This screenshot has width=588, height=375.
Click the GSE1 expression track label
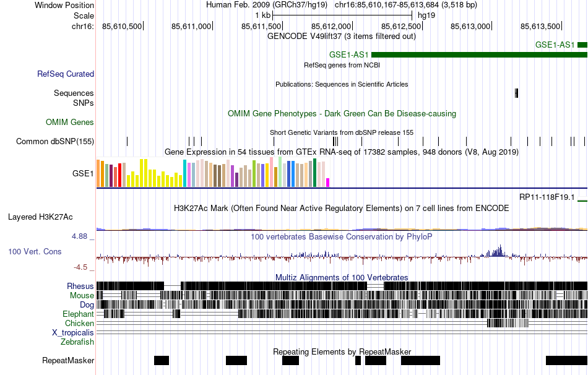[x=83, y=173]
